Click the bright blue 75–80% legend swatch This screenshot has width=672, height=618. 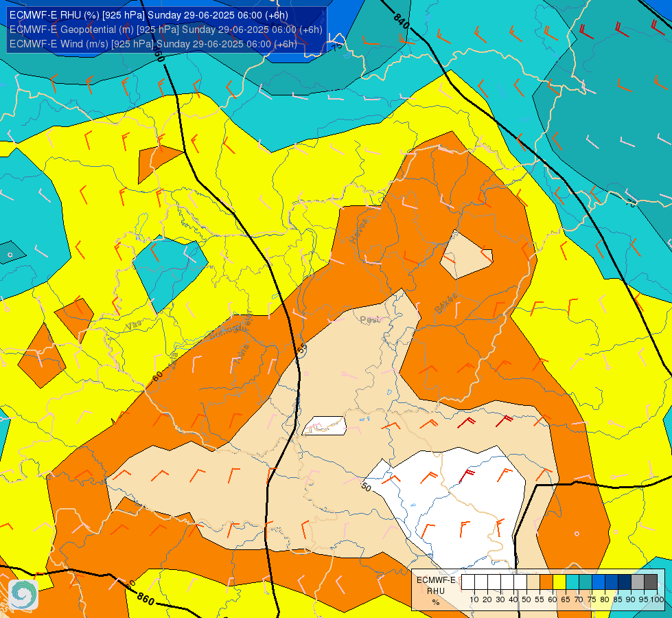click(x=599, y=582)
